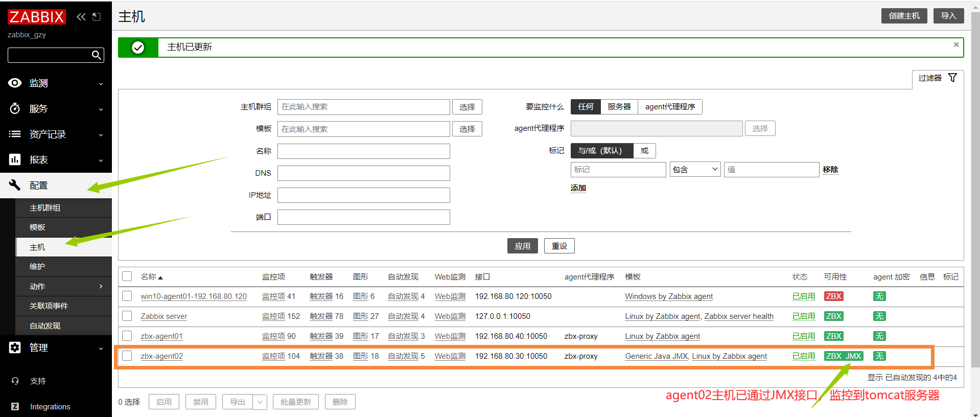Open the 导出 dropdown arrow
This screenshot has height=417, width=980.
click(x=260, y=402)
